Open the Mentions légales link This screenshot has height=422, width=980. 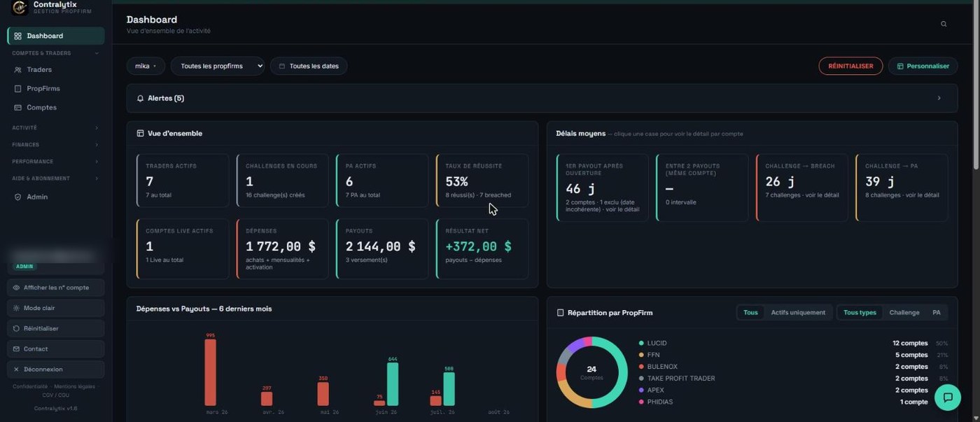pyautogui.click(x=74, y=386)
